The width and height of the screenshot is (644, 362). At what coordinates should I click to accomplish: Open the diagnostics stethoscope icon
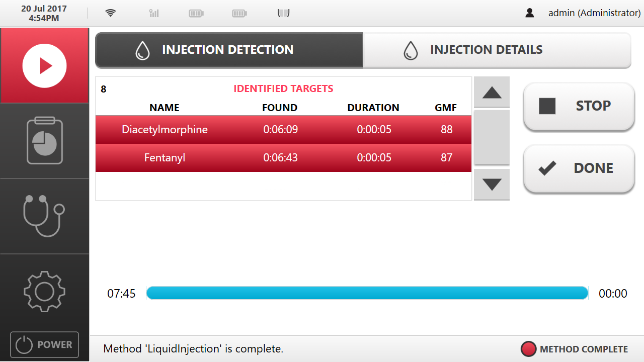pyautogui.click(x=44, y=216)
